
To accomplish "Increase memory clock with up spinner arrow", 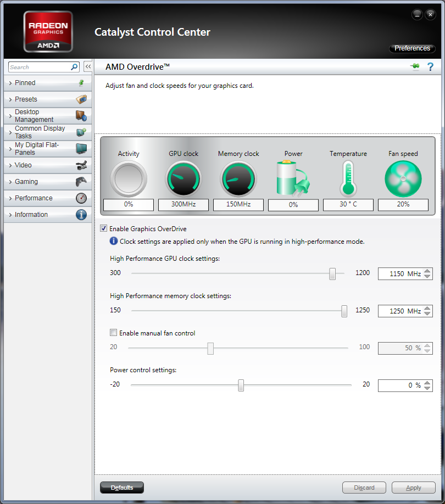I will 427,309.
